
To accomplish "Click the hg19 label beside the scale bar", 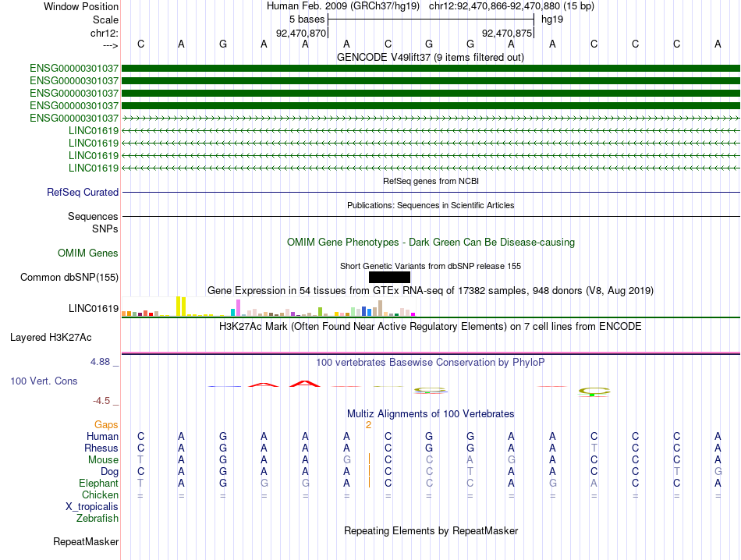I will (552, 19).
